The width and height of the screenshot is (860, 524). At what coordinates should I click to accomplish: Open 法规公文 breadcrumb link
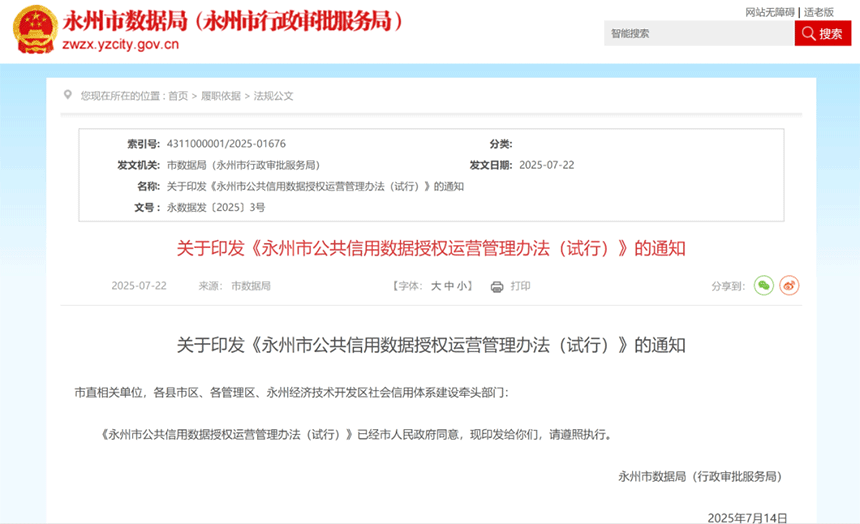273,96
